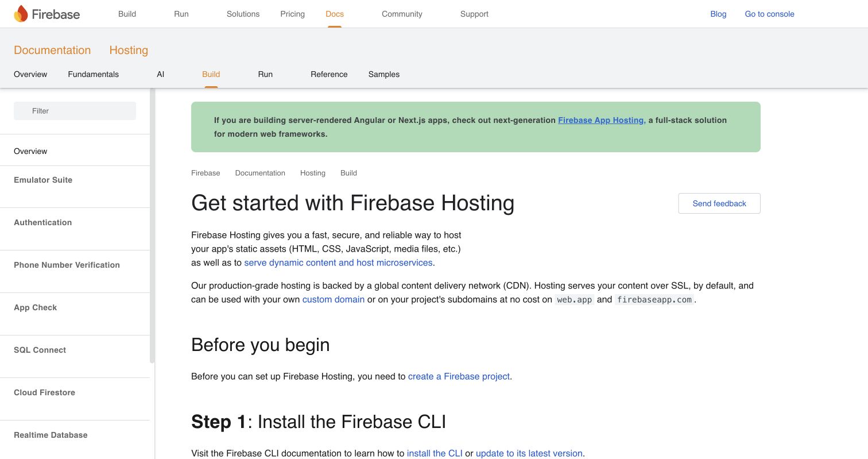Open serve dynamic content and host microservices link
This screenshot has height=459, width=868.
pyautogui.click(x=338, y=263)
